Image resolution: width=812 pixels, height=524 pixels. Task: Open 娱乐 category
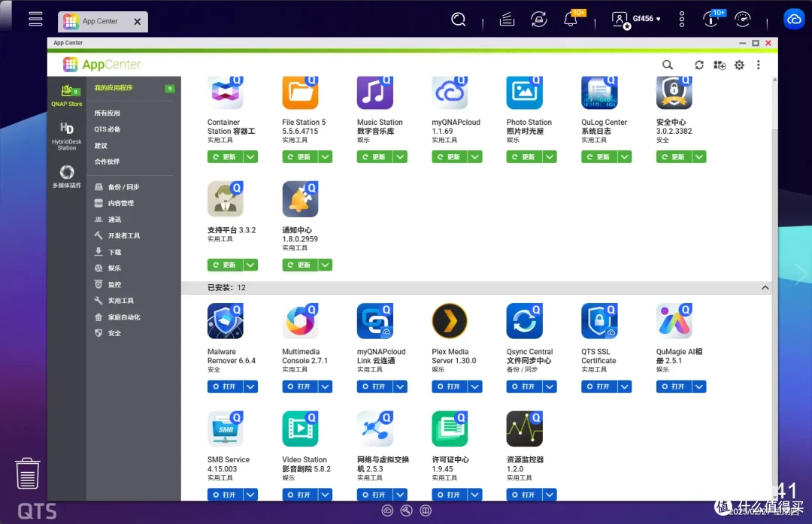tap(108, 268)
